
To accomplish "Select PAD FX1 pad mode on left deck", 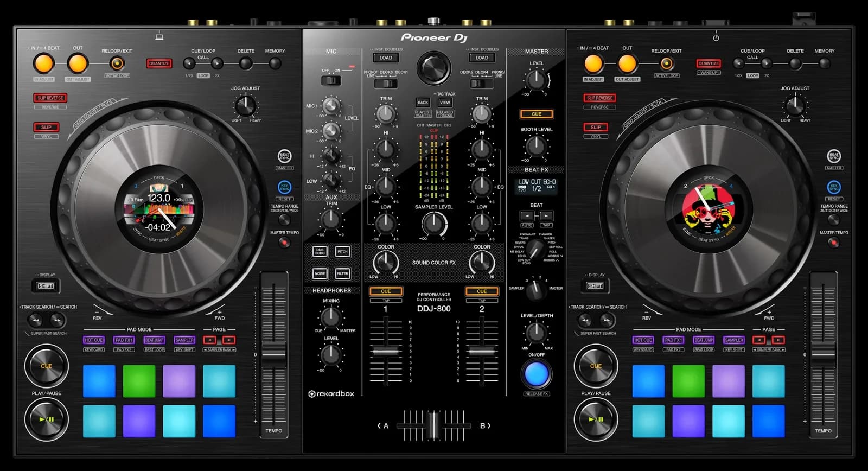I will (x=124, y=340).
